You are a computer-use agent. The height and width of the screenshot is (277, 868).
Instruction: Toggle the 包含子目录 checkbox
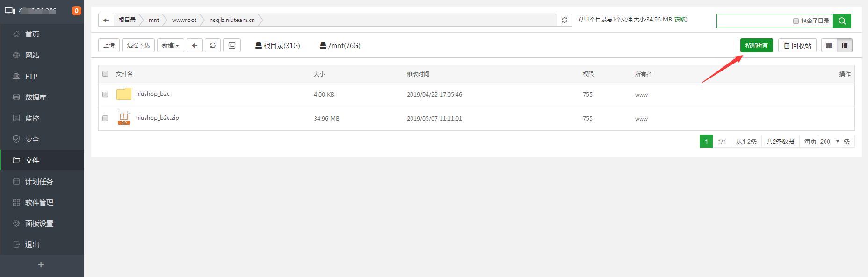[796, 21]
